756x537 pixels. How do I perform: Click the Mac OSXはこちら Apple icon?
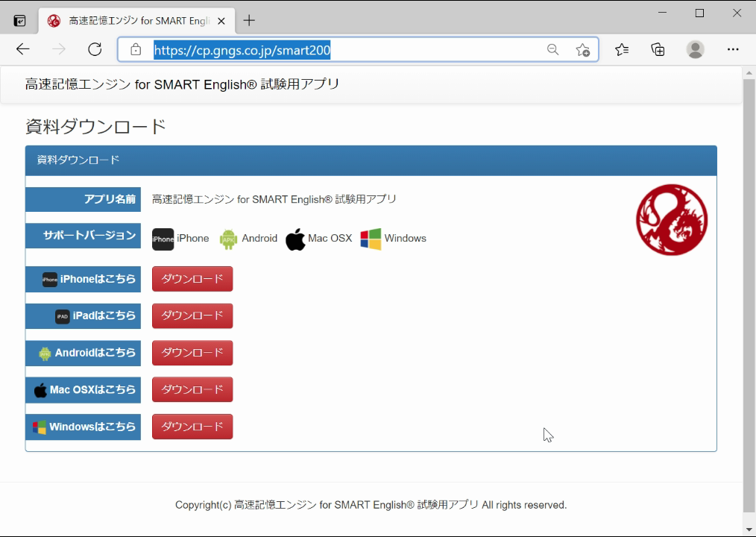tap(40, 390)
